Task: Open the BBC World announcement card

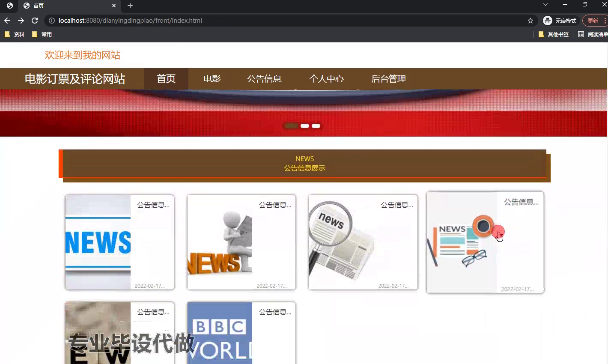Action: [x=241, y=333]
